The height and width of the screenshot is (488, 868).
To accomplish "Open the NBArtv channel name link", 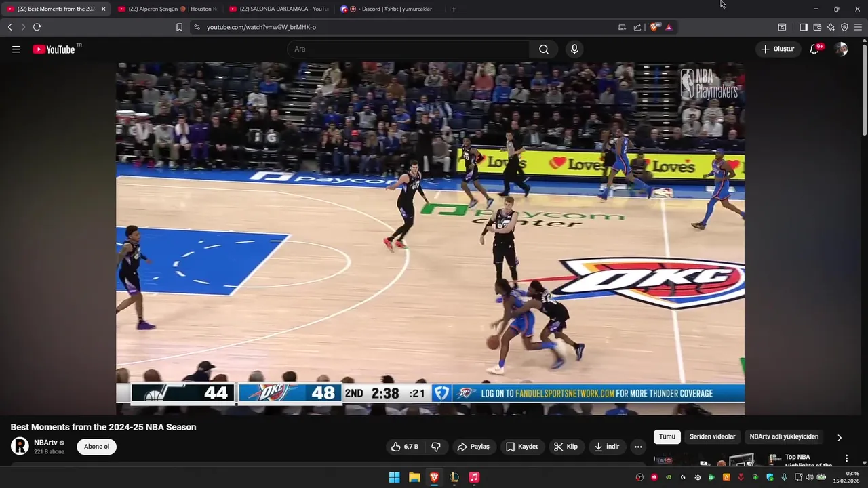I will 45,443.
